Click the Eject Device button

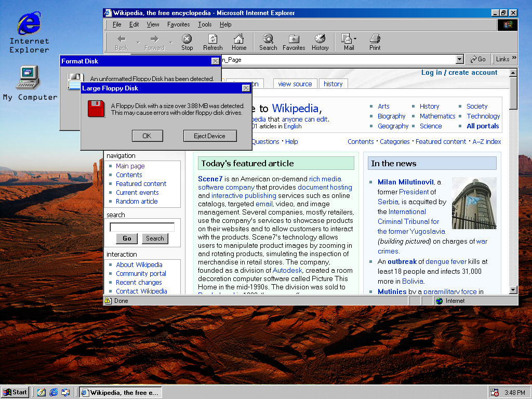pos(210,136)
